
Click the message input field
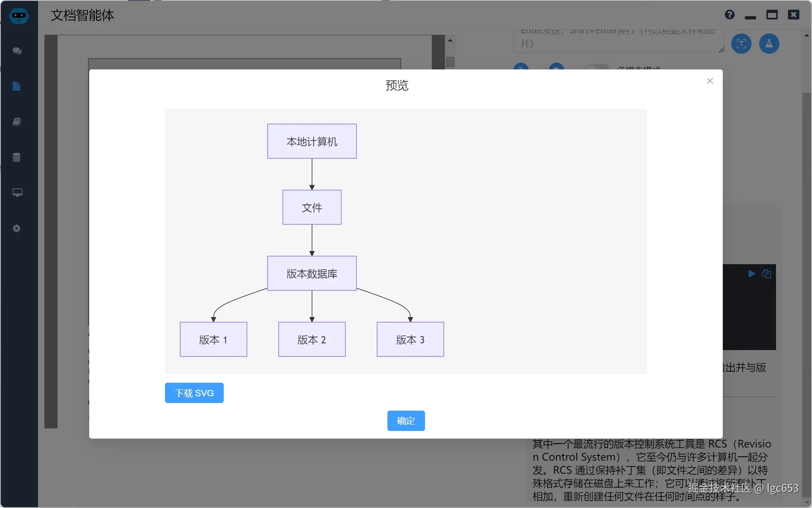click(617, 40)
